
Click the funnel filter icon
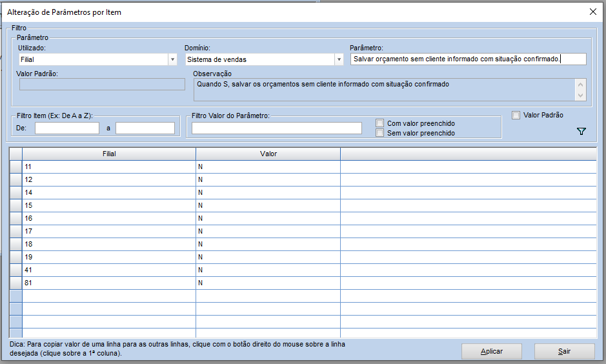pyautogui.click(x=581, y=132)
